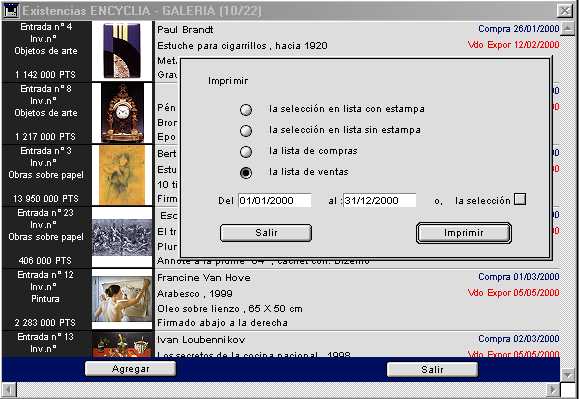Click the 'al' end date field
Image resolution: width=579 pixels, height=399 pixels.
(380, 200)
